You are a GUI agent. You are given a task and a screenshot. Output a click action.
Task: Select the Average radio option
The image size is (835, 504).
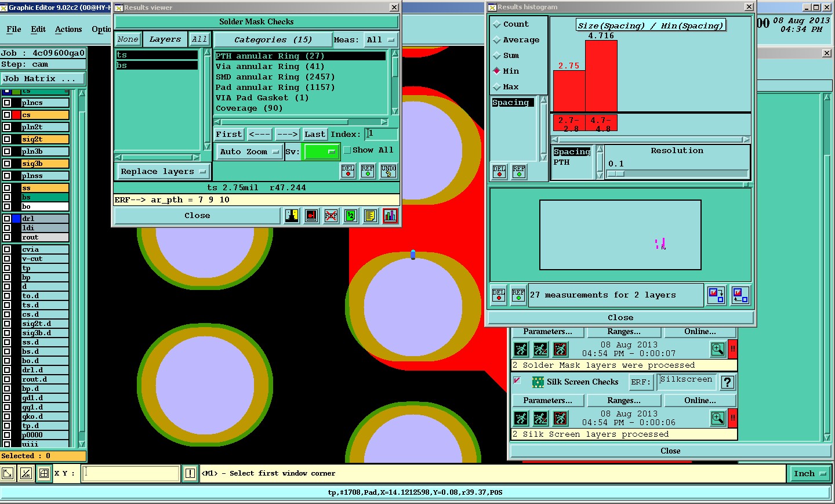pyautogui.click(x=496, y=40)
